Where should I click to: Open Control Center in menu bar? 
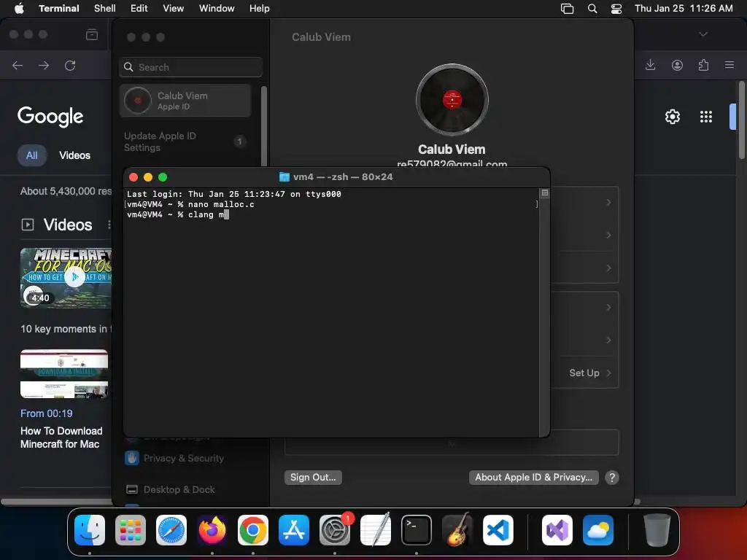click(616, 9)
